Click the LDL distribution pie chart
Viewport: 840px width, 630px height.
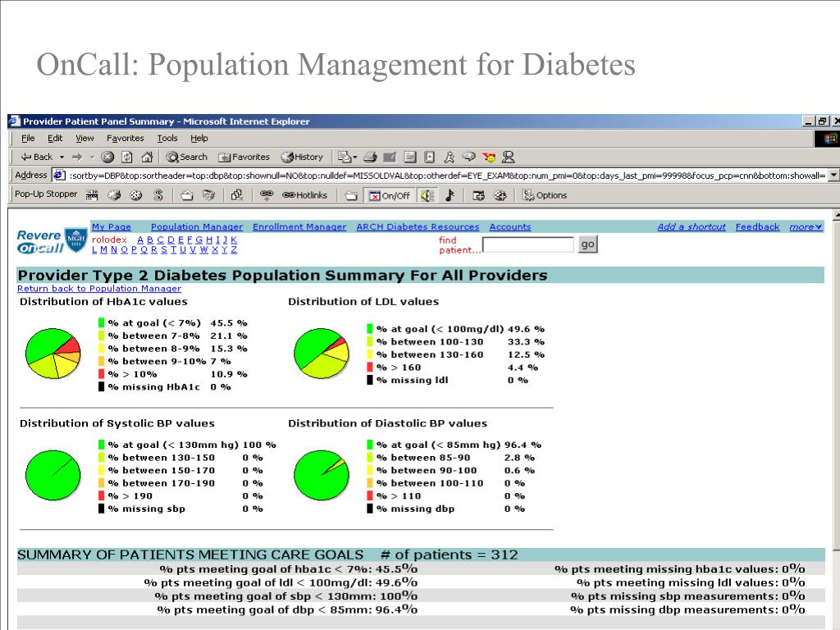pos(322,354)
